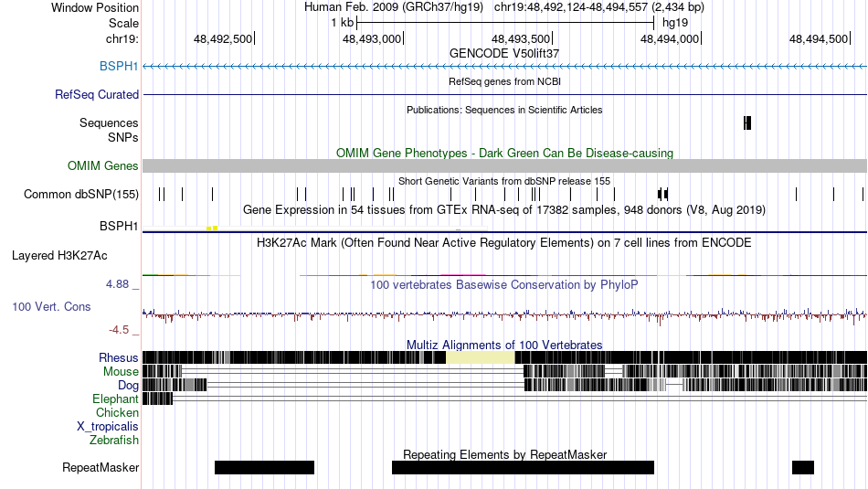Open Multiz Alignments of 100 Vertebrates title

click(504, 345)
